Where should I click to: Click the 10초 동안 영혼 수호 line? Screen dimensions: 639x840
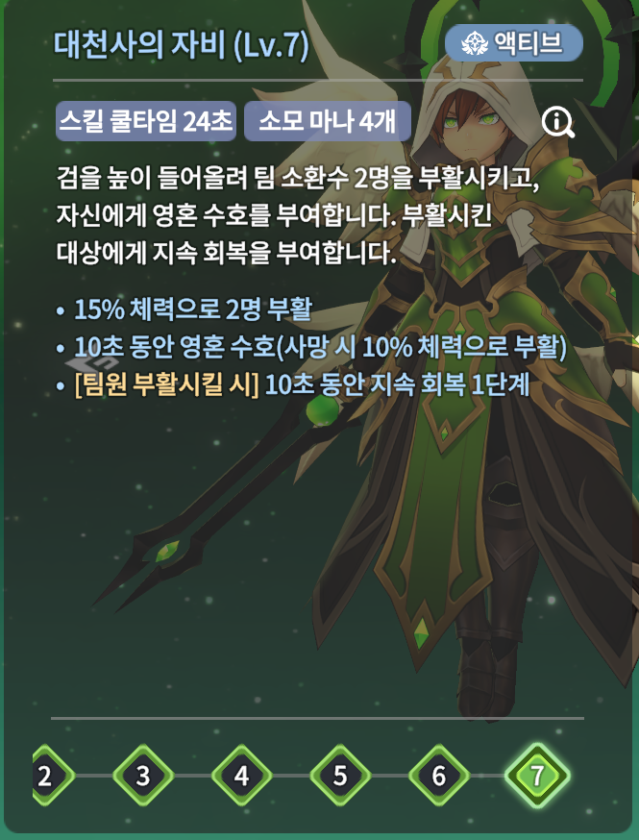tap(320, 348)
